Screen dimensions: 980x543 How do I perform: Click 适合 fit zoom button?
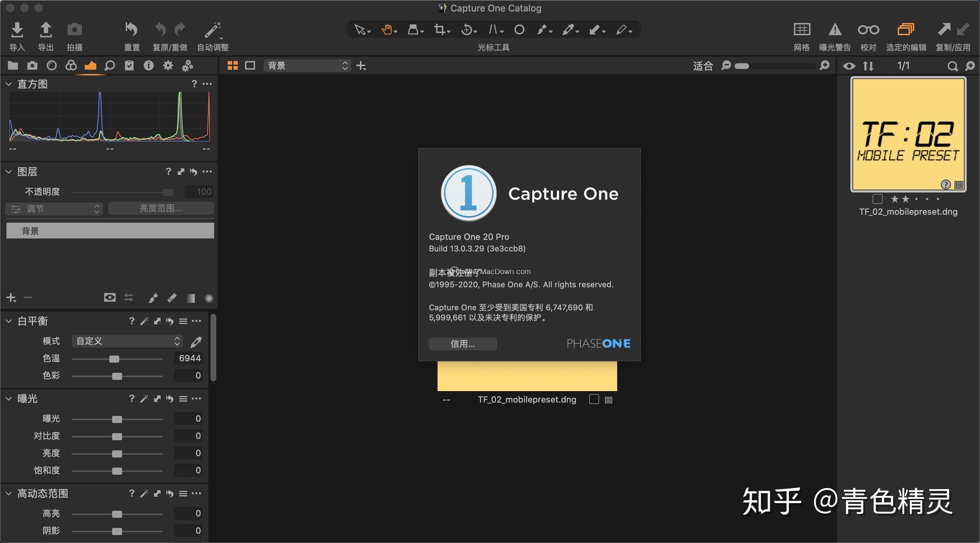(x=703, y=66)
